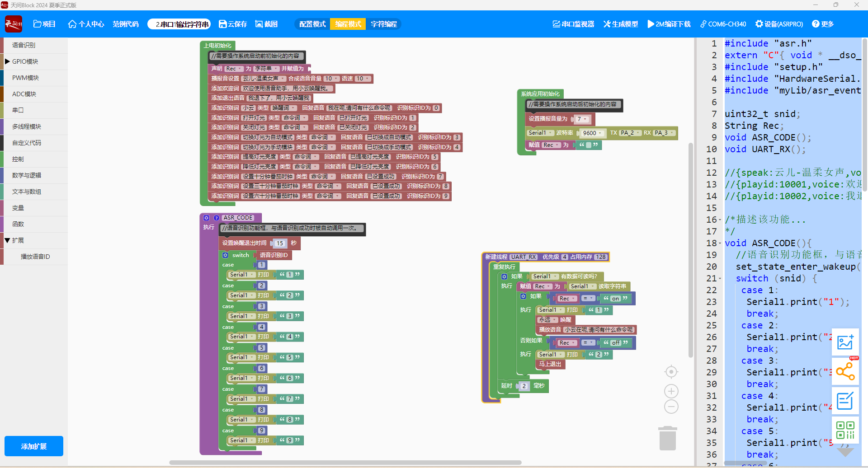Edit the project name field

tap(182, 24)
